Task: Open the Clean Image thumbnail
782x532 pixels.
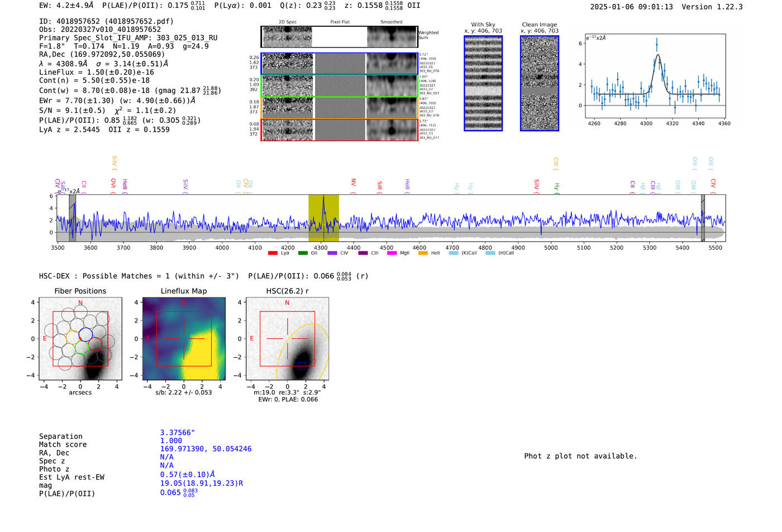Action: 540,83
